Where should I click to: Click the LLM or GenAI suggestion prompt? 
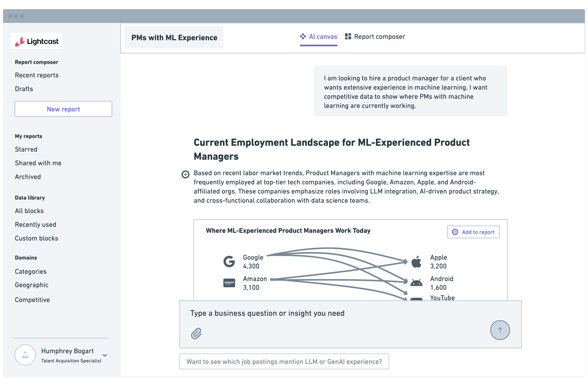pyautogui.click(x=284, y=362)
